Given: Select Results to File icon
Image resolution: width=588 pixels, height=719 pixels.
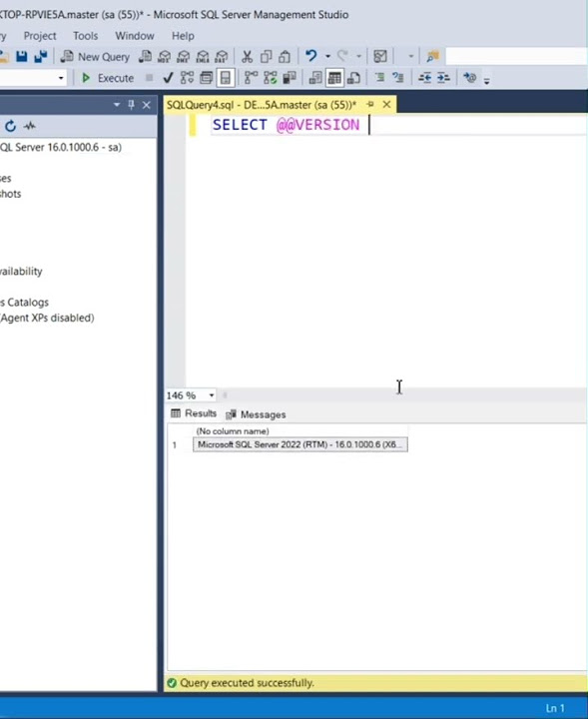Looking at the screenshot, I should pos(353,78).
